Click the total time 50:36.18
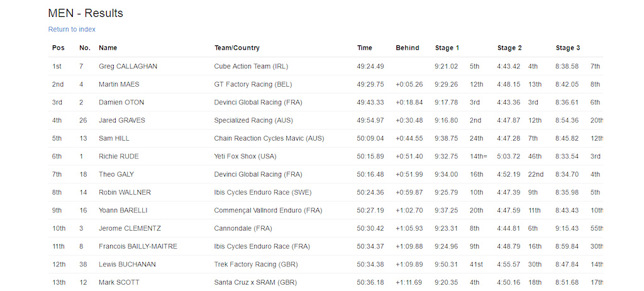Screen dimensions: 644x291 (x=370, y=283)
